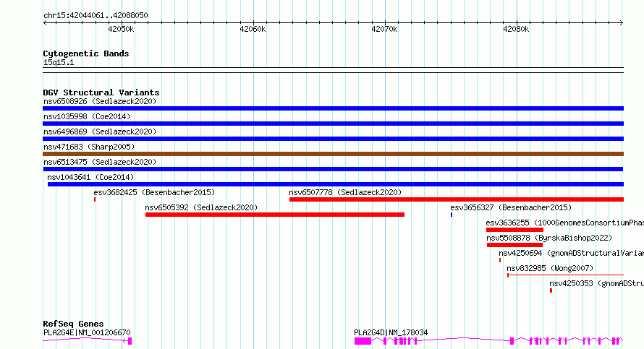Click the PLA2G4E|NM_001206670 gene label
Image resolution: width=644 pixels, height=349 pixels.
point(87,332)
